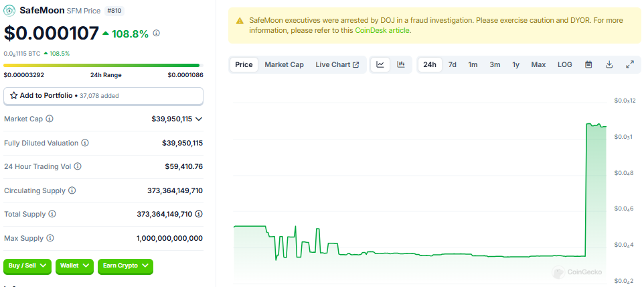The width and height of the screenshot is (644, 287).
Task: Click Add to Portfolio button
Action: 103,96
